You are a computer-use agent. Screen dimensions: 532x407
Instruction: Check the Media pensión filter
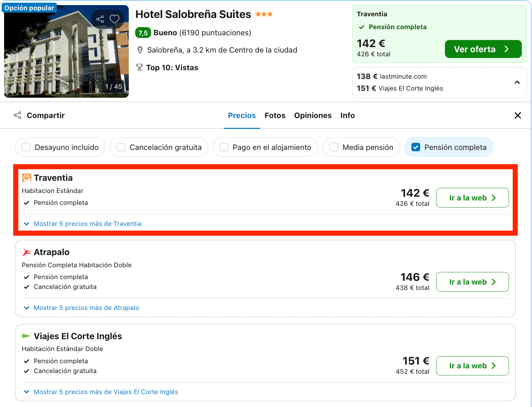pos(361,147)
